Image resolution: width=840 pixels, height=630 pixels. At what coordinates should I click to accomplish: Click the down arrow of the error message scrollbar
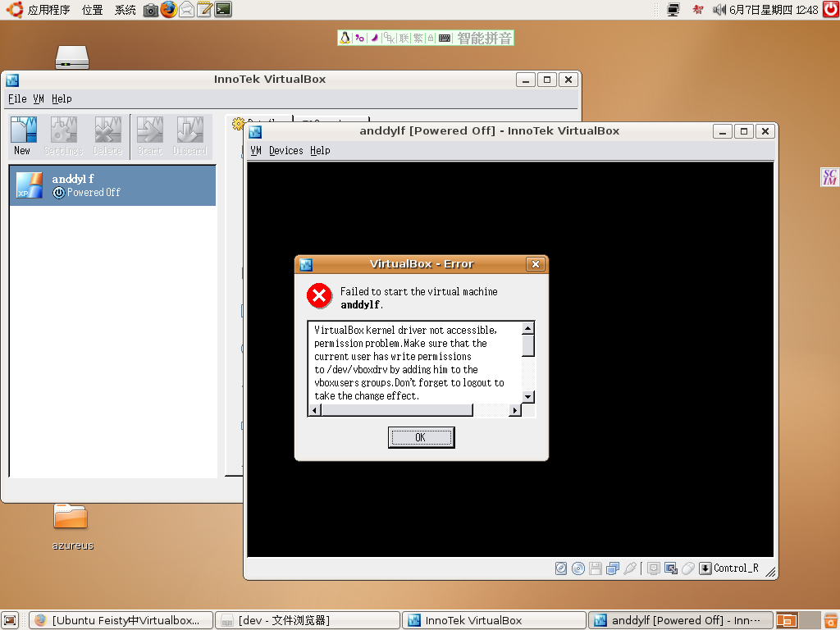coord(528,397)
